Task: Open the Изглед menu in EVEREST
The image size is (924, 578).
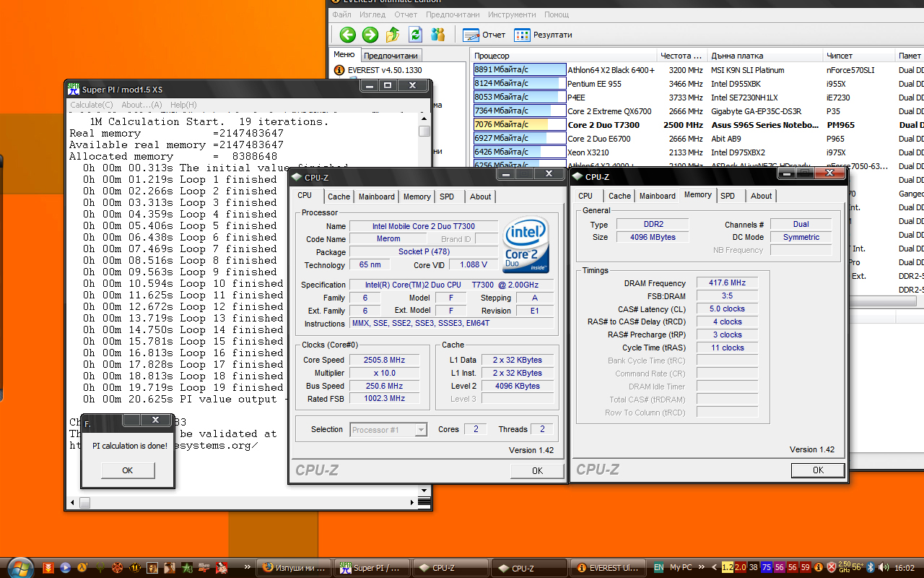Action: click(x=372, y=14)
